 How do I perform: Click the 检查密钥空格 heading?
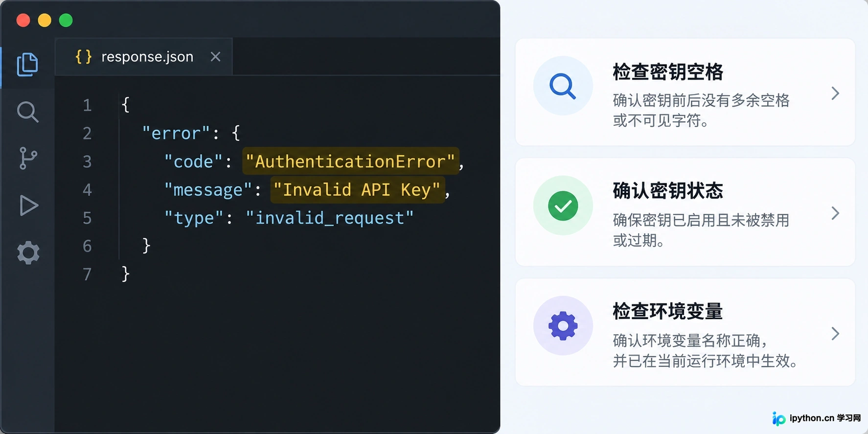tap(668, 72)
